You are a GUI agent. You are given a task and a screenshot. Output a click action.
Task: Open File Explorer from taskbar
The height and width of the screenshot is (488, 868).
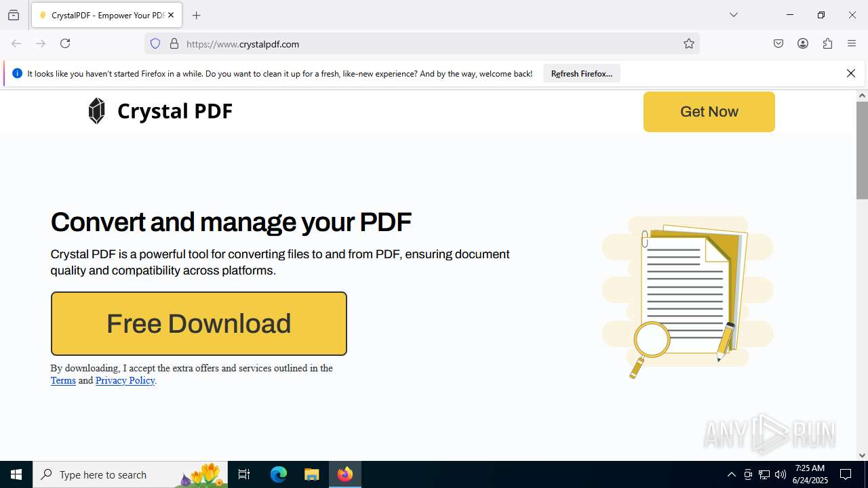[311, 474]
